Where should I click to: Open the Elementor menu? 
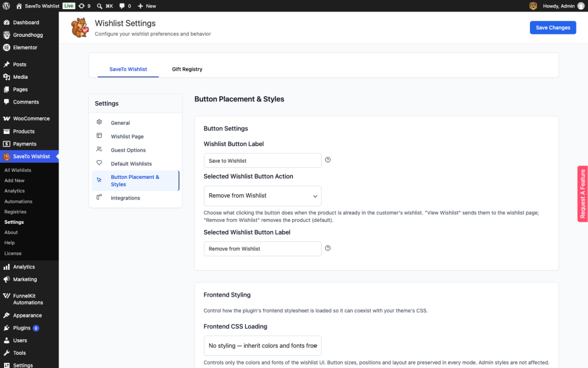[29, 47]
